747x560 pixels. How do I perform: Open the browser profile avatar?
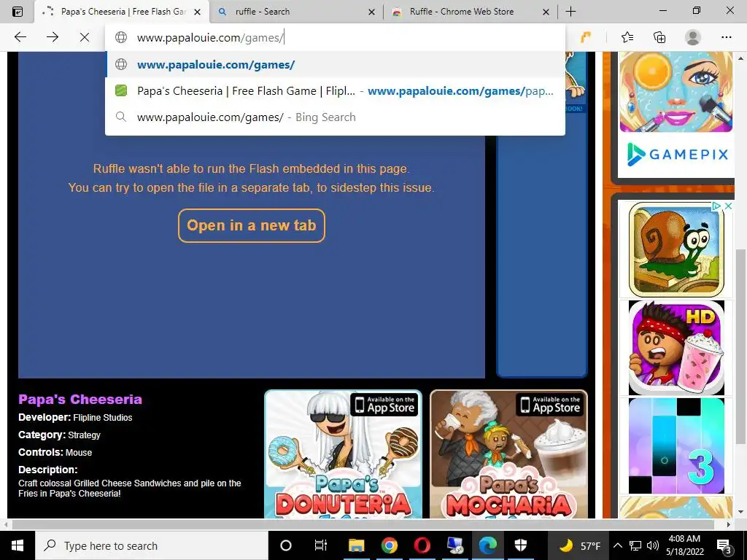click(693, 37)
